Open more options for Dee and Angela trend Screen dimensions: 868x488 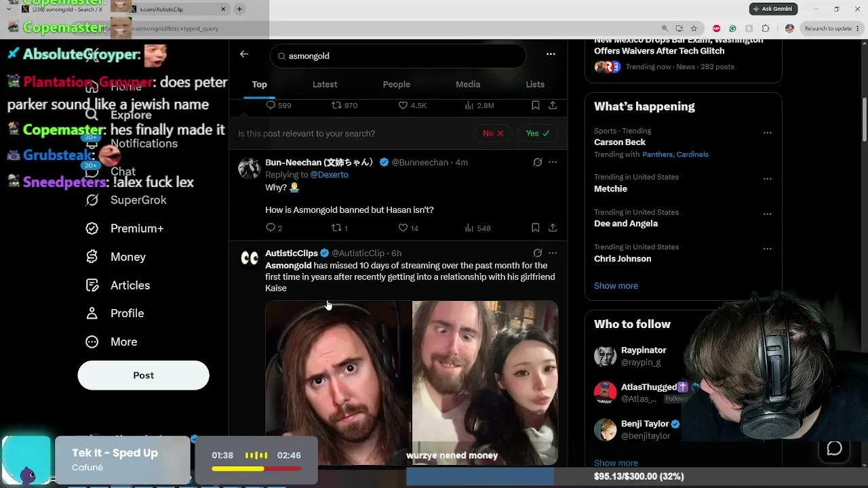768,214
